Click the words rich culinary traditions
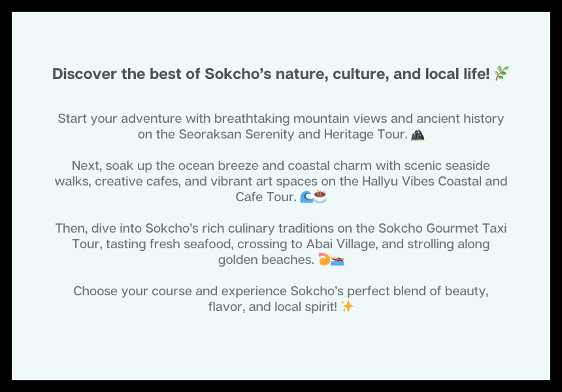Image resolution: width=562 pixels, height=392 pixels. (x=254, y=228)
